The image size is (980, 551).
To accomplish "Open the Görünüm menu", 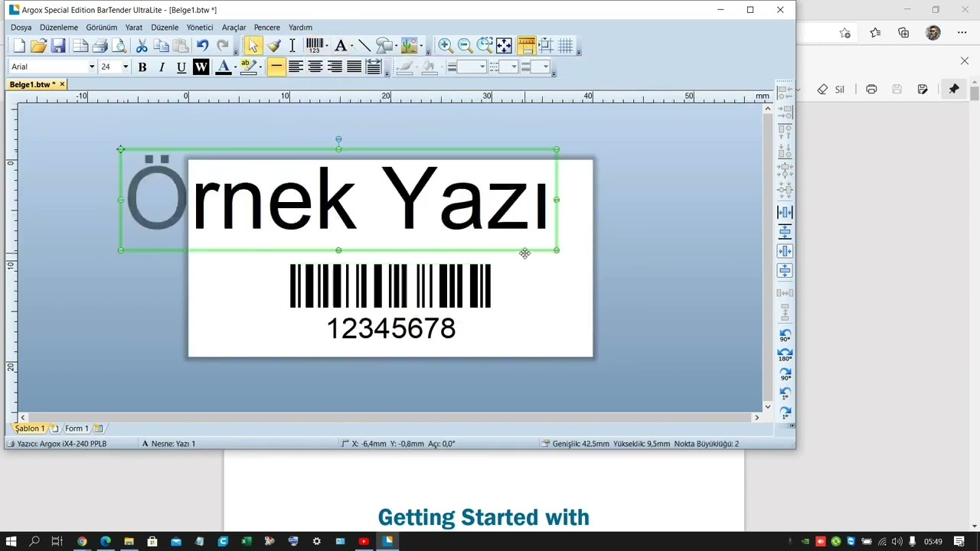I will click(x=102, y=28).
